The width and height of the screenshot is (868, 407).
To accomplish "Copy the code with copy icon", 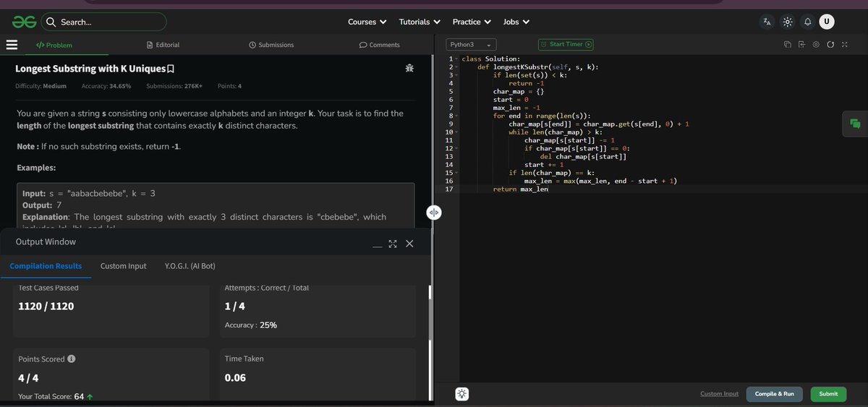I will click(788, 45).
